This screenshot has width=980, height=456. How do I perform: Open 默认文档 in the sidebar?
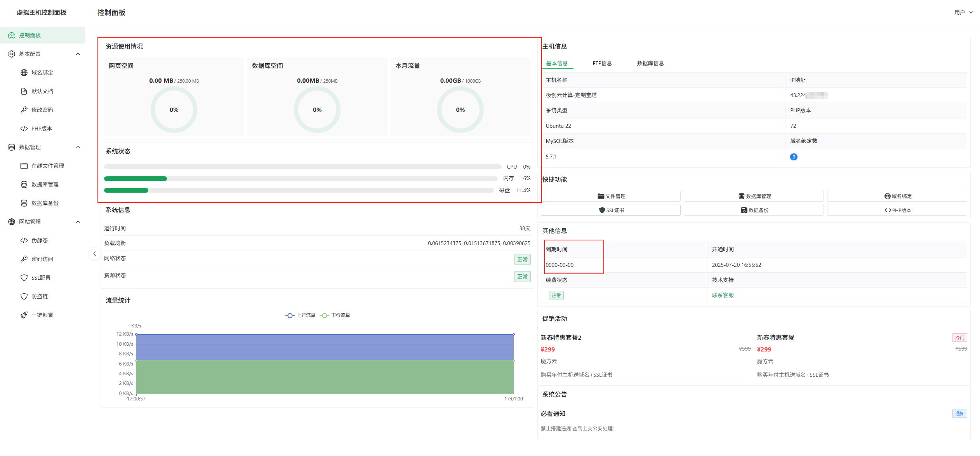tap(43, 91)
